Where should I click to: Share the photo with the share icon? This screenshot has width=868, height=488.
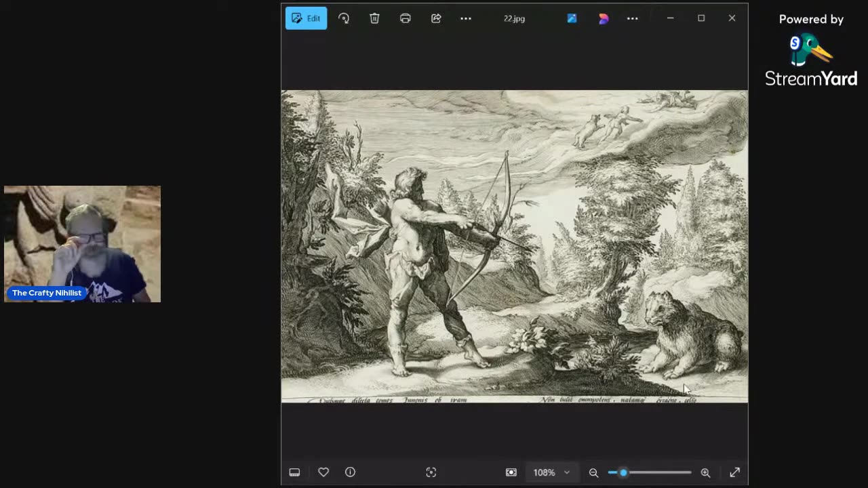point(436,18)
